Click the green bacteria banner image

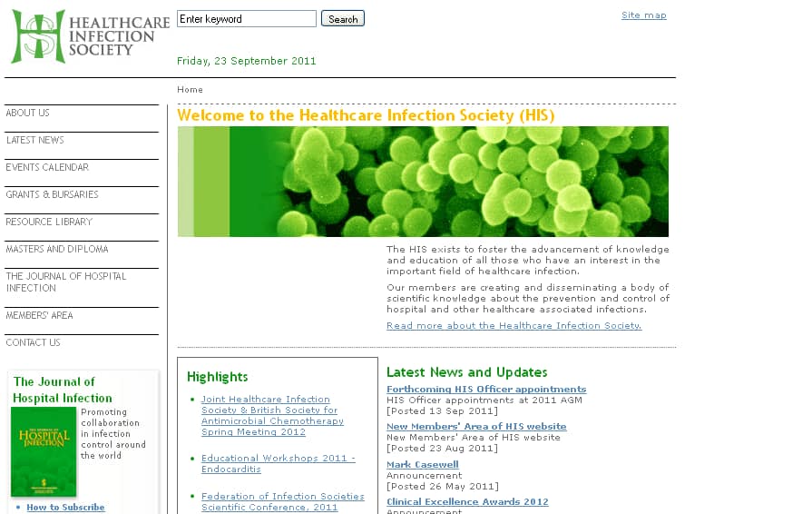(x=423, y=182)
